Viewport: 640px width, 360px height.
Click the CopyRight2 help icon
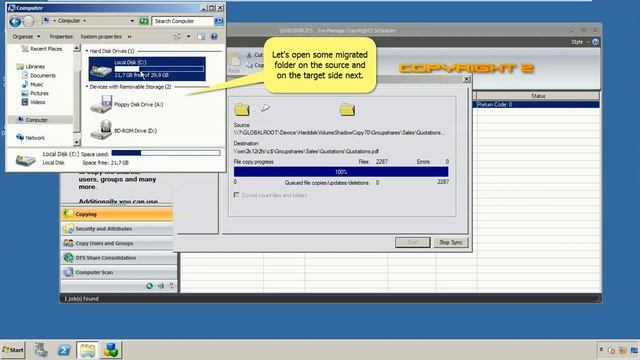click(596, 42)
